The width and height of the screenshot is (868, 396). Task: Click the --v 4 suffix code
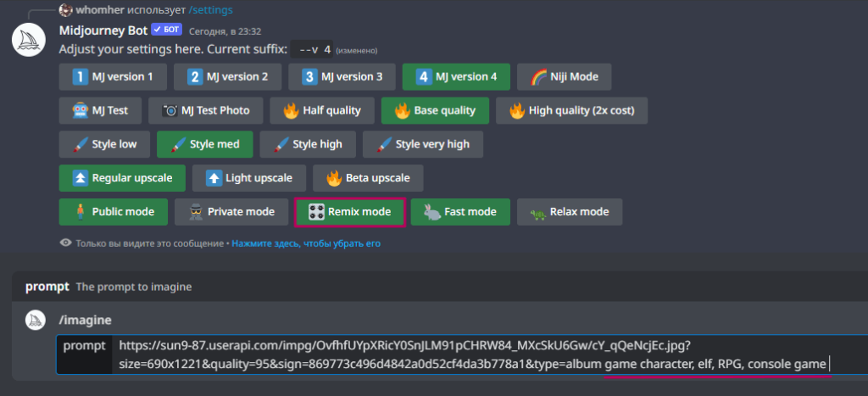314,50
